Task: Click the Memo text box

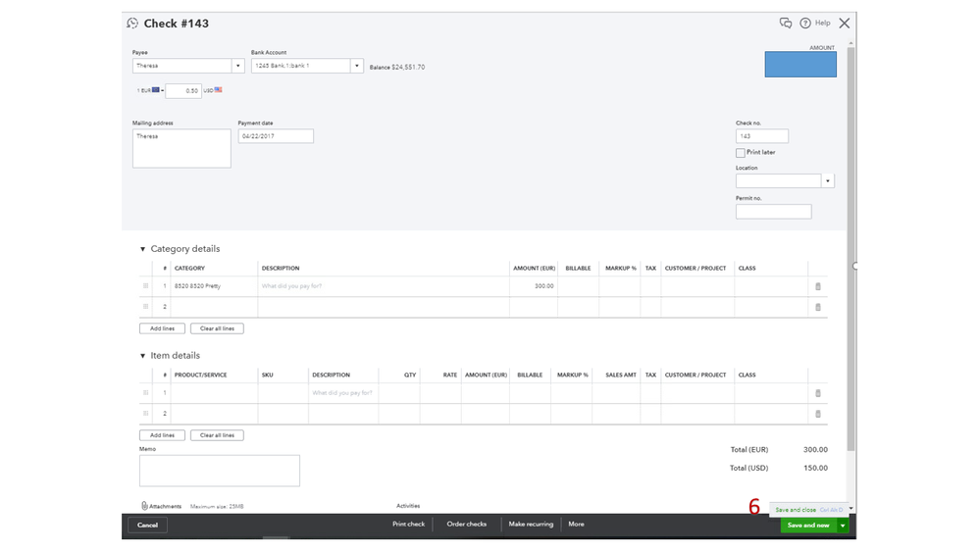Action: point(220,471)
